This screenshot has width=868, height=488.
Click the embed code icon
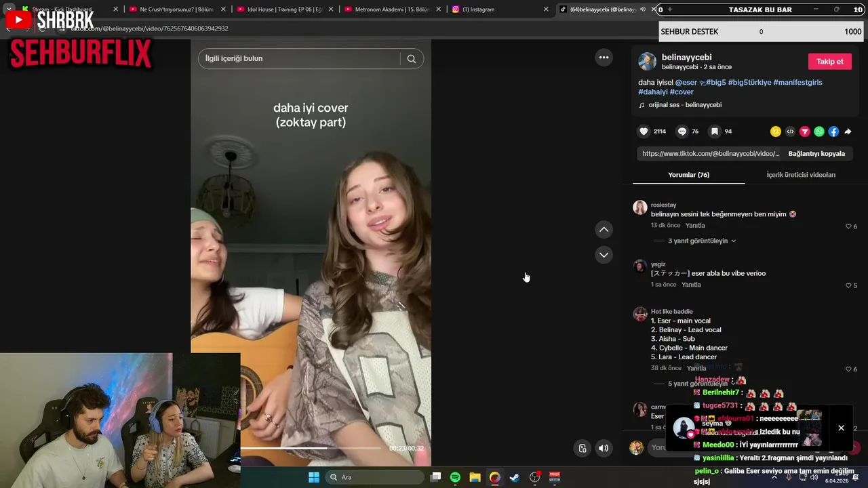pyautogui.click(x=790, y=131)
